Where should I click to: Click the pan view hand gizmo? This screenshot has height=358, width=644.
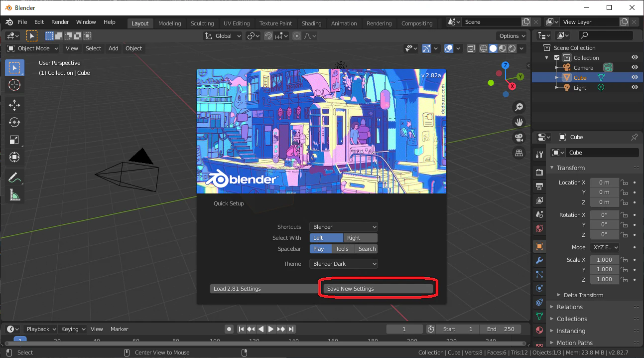pos(519,122)
